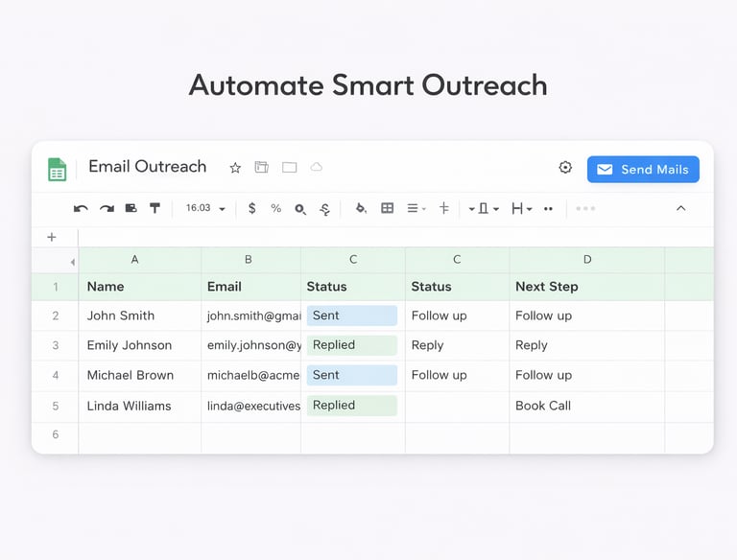Click the Emily Johnson cell
The image size is (737, 560).
(140, 345)
